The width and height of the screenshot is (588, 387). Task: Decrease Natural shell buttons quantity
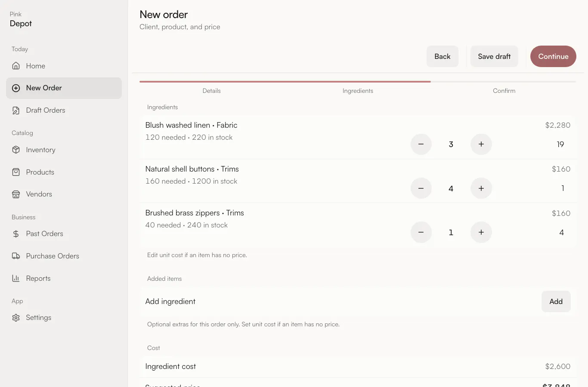tap(421, 188)
